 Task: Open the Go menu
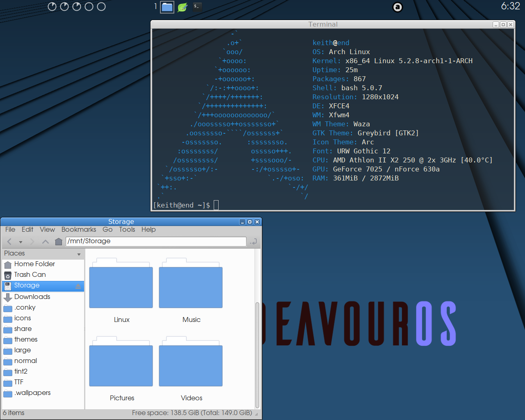tap(107, 230)
